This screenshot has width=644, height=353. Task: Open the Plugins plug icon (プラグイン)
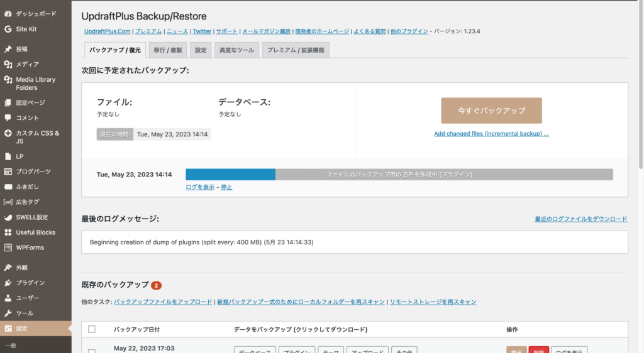tap(8, 283)
